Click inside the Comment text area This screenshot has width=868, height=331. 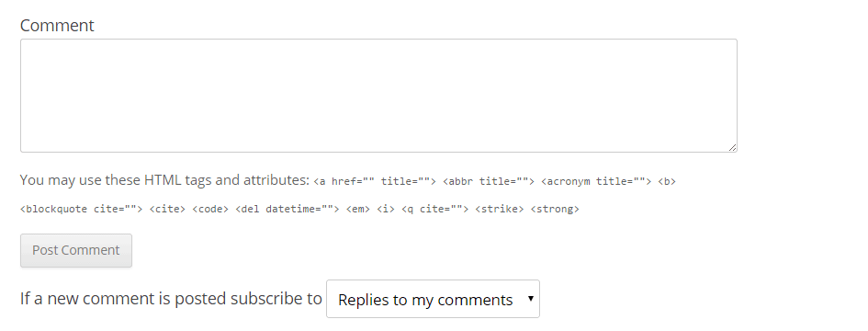[378, 96]
